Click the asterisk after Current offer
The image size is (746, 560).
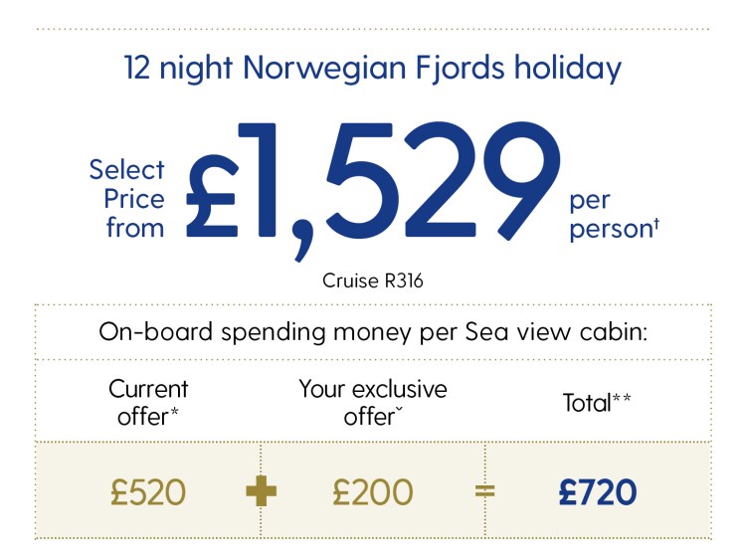174,411
